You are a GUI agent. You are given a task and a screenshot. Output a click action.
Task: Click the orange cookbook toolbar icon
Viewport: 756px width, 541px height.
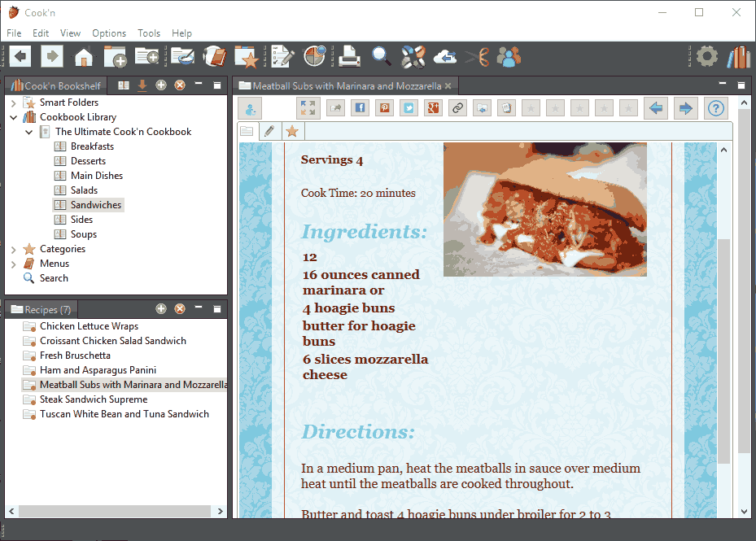tap(215, 57)
